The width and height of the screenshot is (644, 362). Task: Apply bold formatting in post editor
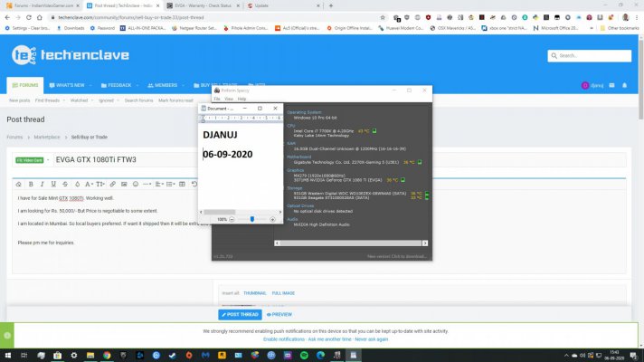click(31, 184)
